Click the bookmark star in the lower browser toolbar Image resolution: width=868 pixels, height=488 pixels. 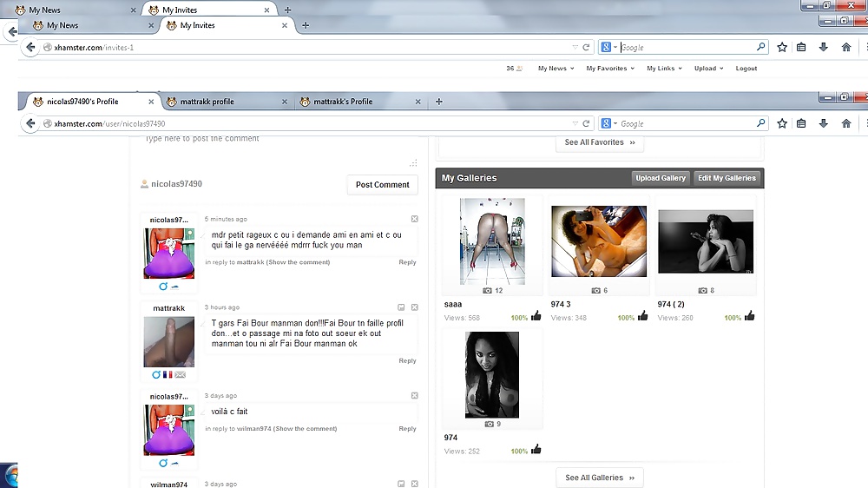(782, 123)
